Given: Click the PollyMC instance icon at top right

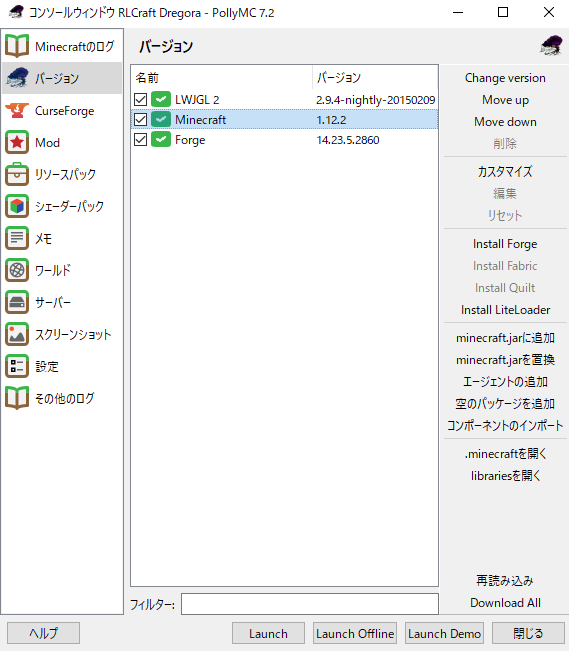Looking at the screenshot, I should pyautogui.click(x=552, y=45).
